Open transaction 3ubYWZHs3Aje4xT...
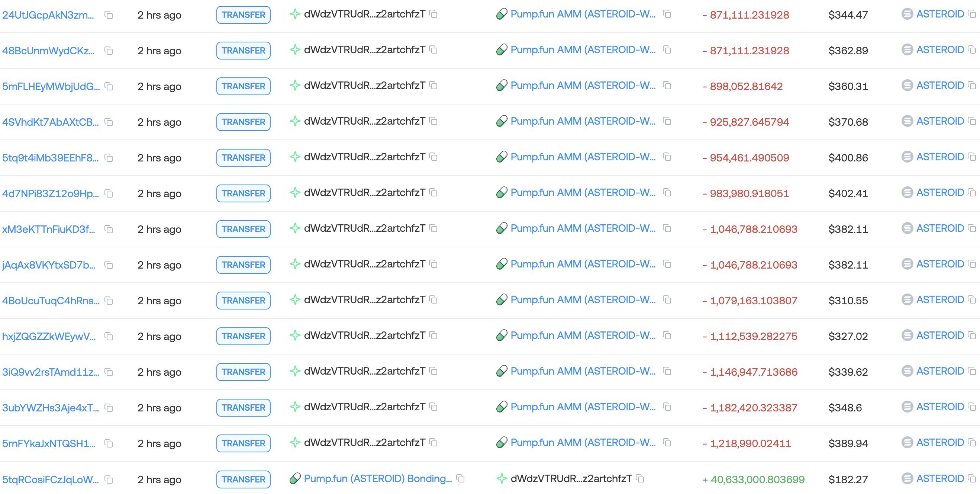Image resolution: width=980 pixels, height=494 pixels. tap(50, 408)
